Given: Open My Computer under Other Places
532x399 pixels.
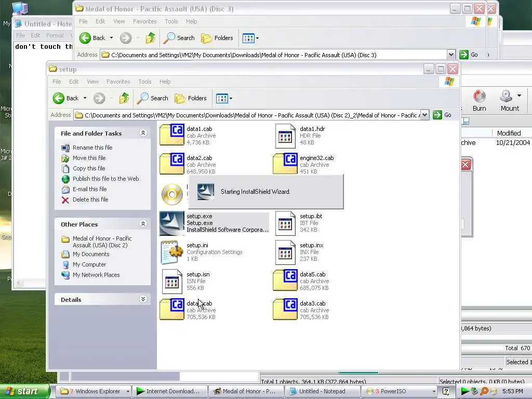Looking at the screenshot, I should pyautogui.click(x=89, y=264).
